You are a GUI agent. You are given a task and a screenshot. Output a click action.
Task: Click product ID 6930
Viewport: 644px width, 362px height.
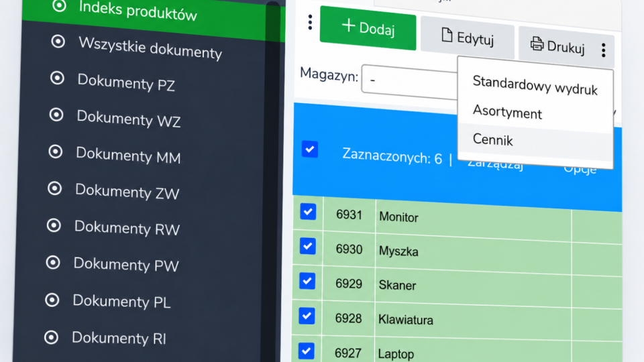(x=349, y=249)
